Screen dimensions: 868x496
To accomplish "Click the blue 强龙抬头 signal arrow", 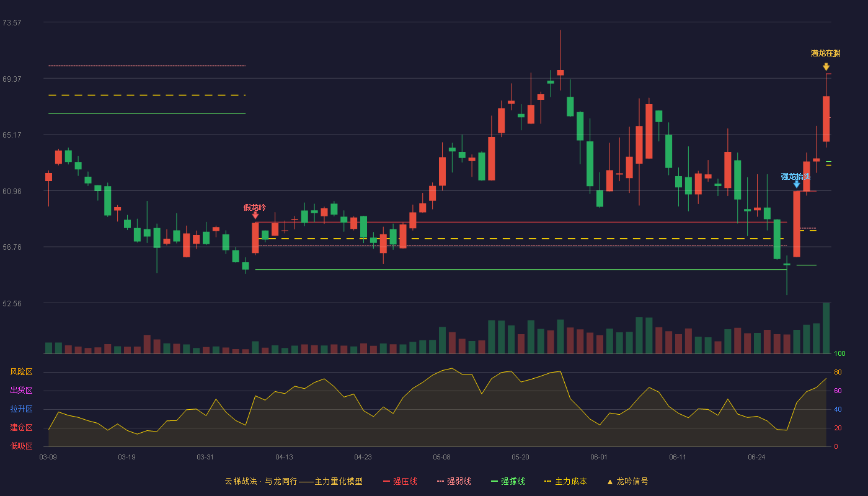I will (797, 185).
